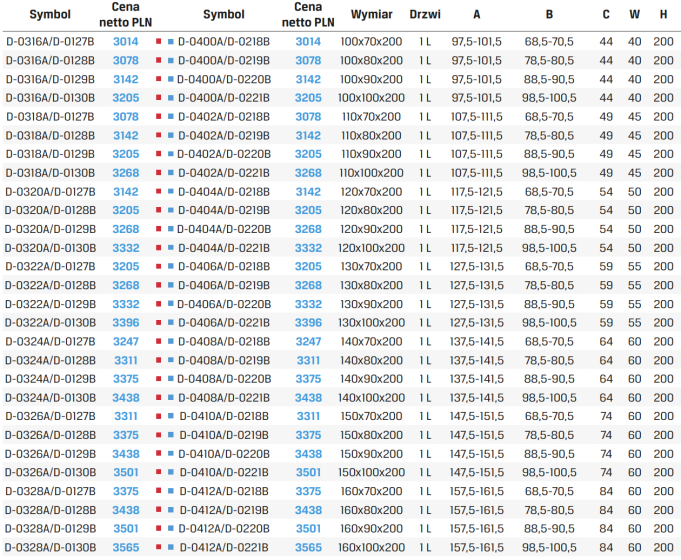This screenshot has height=560, width=681.
Task: Select the Drzwi column header
Action: click(x=425, y=14)
